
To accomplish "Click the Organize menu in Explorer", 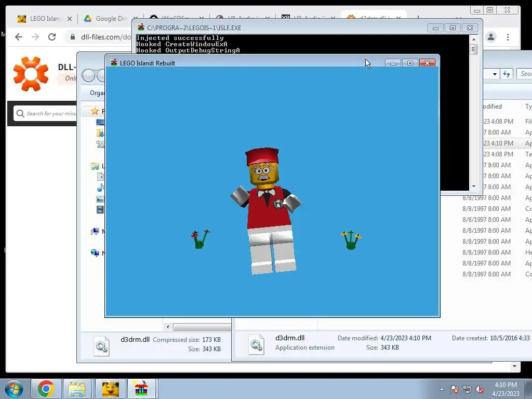I will coord(97,93).
